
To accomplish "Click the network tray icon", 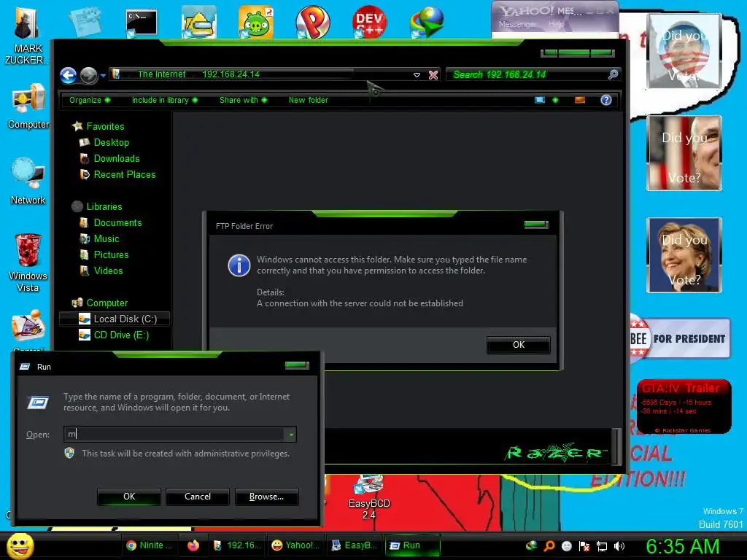I will [x=602, y=546].
